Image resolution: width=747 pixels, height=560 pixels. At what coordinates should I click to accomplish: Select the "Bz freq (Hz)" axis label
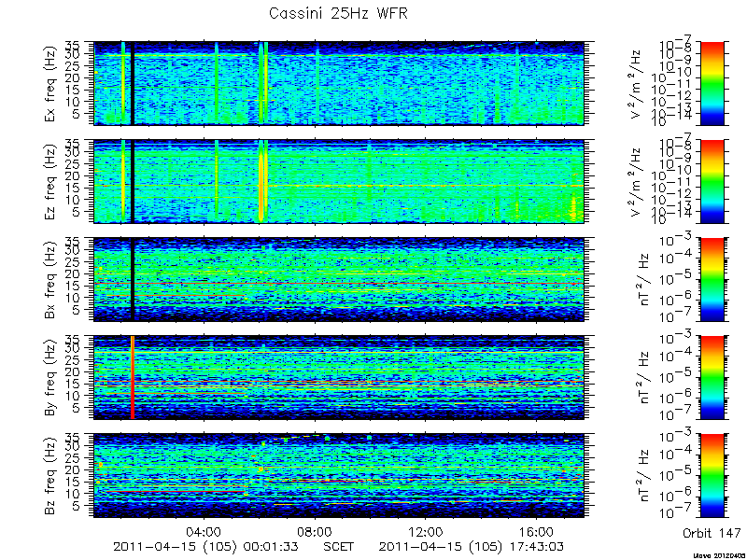pyautogui.click(x=50, y=476)
